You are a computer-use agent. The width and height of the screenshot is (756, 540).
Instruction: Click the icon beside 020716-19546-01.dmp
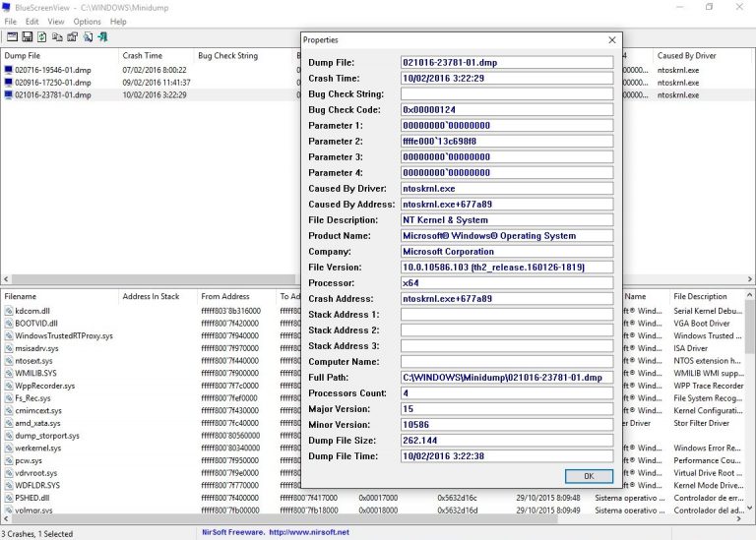tap(8, 70)
